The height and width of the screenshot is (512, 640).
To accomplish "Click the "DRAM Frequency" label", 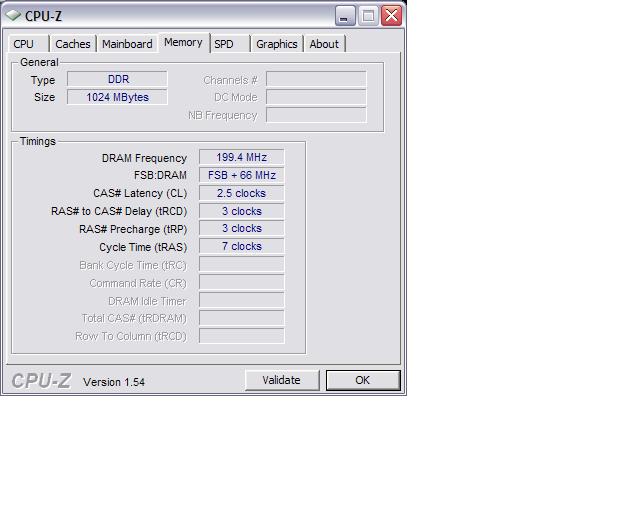I will coord(144,158).
